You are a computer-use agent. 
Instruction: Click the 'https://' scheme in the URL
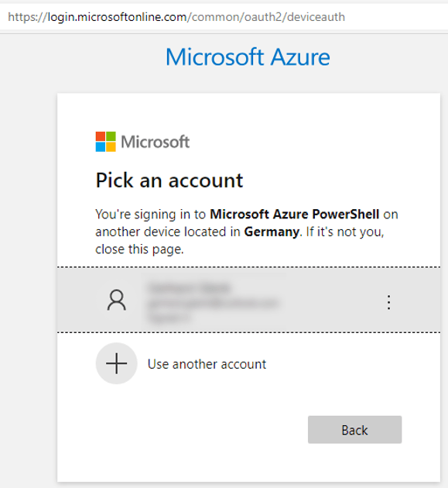(x=27, y=17)
